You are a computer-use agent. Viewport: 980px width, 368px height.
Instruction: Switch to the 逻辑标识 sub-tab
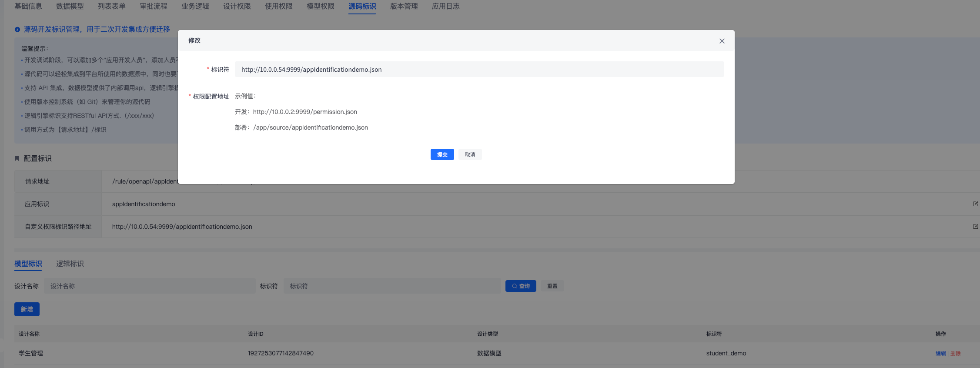point(70,264)
